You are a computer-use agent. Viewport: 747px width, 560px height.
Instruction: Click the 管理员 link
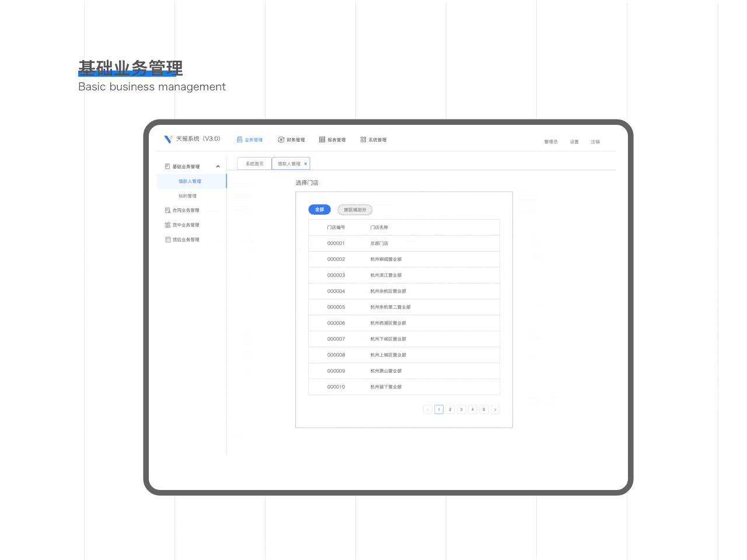tap(551, 142)
